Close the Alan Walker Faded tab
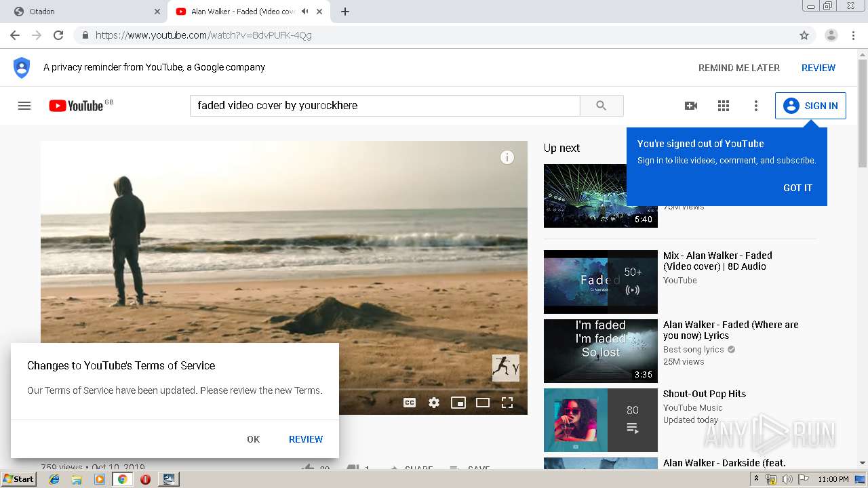 click(319, 12)
